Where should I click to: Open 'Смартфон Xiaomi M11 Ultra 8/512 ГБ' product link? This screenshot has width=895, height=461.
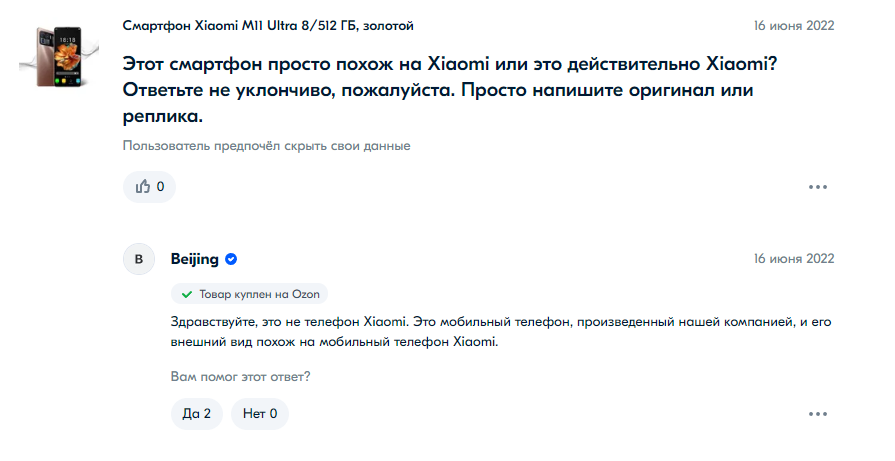268,24
